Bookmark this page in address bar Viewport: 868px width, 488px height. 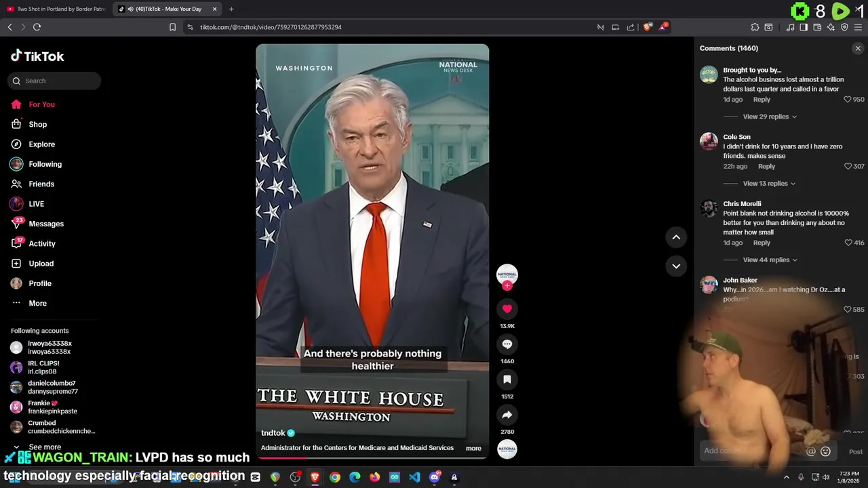(172, 27)
